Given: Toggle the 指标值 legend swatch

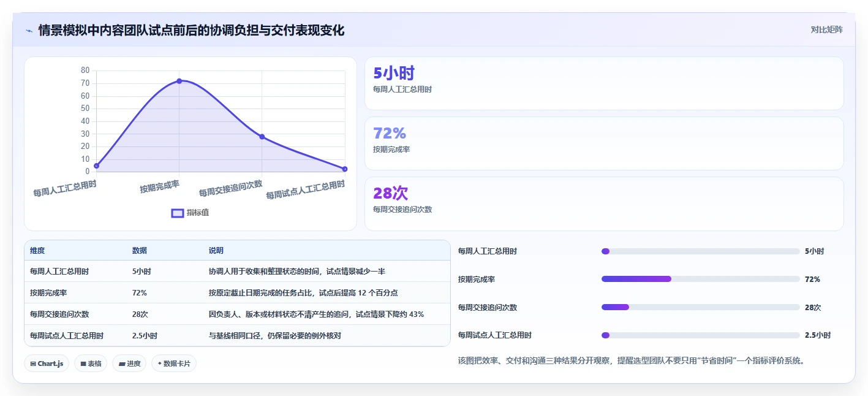Looking at the screenshot, I should pyautogui.click(x=178, y=213).
